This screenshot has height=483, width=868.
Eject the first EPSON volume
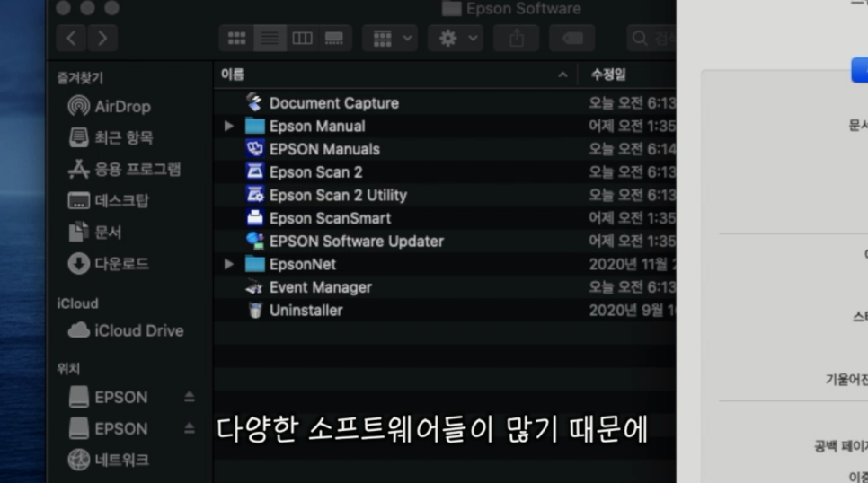point(190,398)
